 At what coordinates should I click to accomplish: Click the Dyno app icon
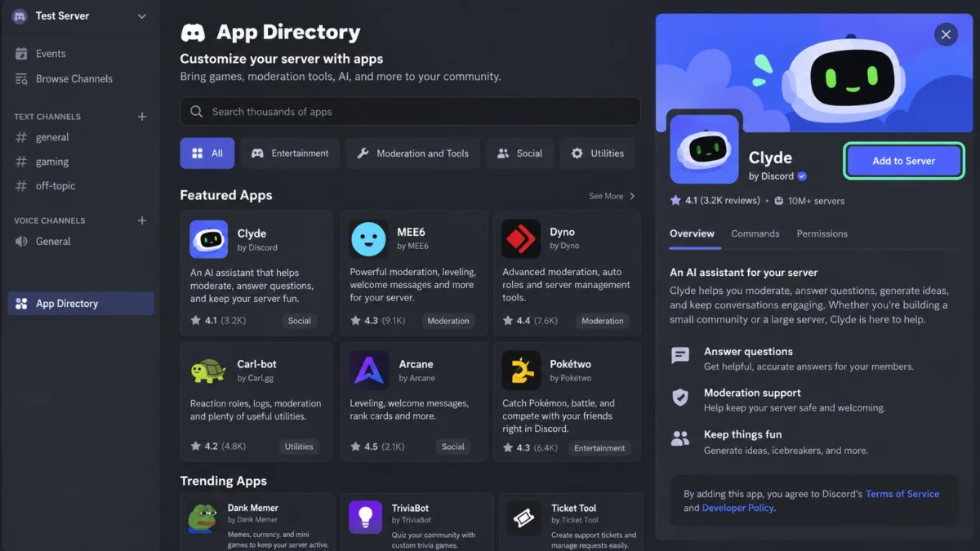point(521,239)
